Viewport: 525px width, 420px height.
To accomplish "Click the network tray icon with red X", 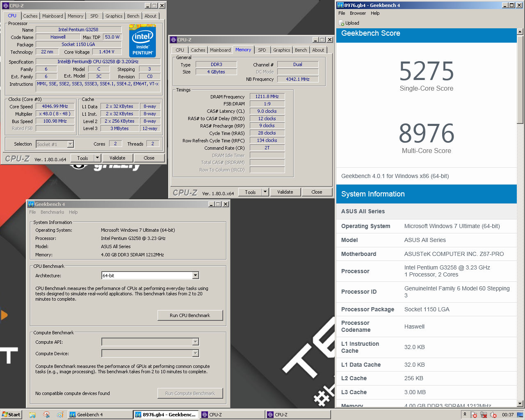I will (x=483, y=415).
